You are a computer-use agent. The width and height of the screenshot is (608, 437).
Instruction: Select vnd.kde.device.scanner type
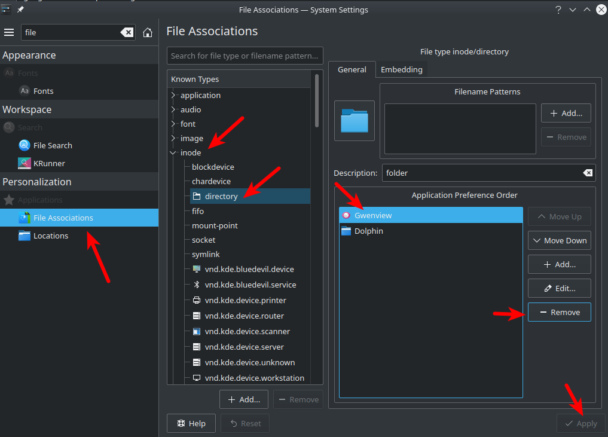pyautogui.click(x=247, y=331)
